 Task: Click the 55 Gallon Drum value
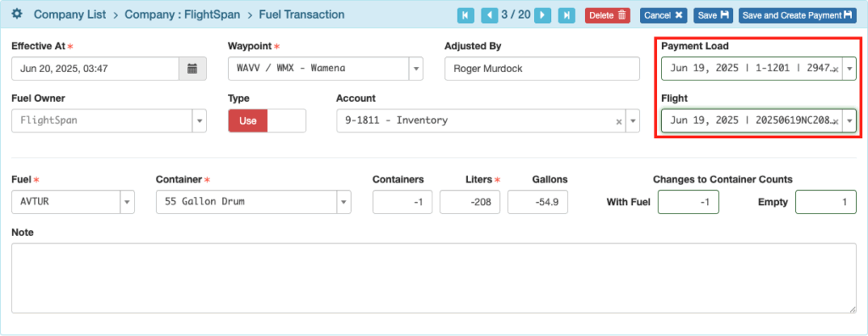click(x=205, y=202)
